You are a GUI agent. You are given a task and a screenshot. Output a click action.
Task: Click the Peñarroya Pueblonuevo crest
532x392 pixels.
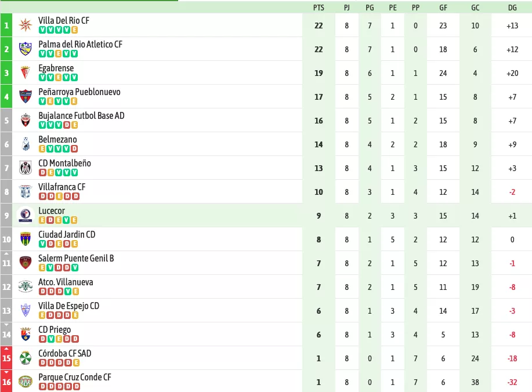point(26,96)
